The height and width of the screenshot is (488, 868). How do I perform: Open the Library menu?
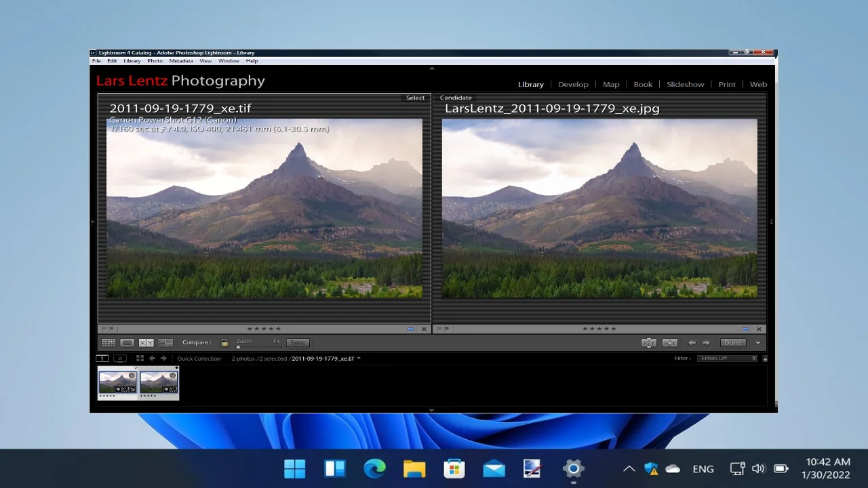tap(132, 61)
